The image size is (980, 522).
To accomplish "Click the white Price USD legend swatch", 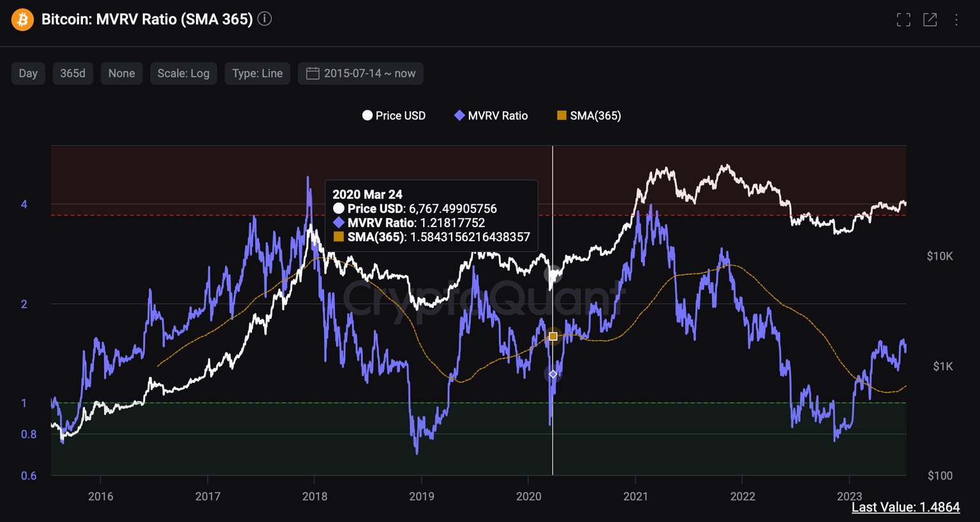I will (x=366, y=115).
